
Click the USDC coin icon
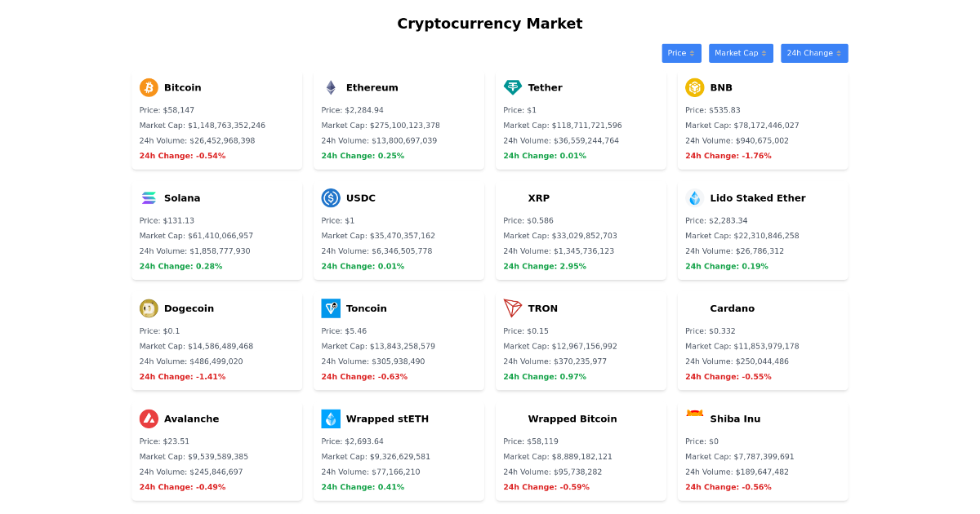330,197
